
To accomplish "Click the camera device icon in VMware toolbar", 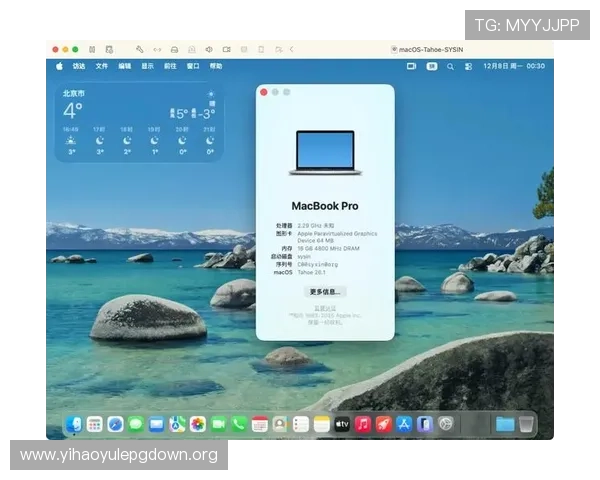I will pos(227,49).
